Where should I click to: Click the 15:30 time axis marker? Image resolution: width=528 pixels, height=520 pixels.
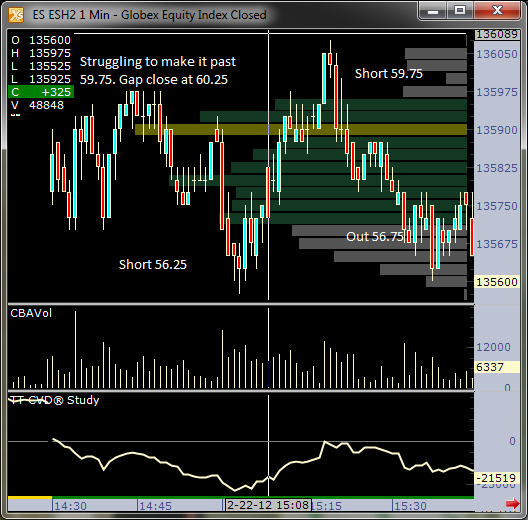point(410,506)
